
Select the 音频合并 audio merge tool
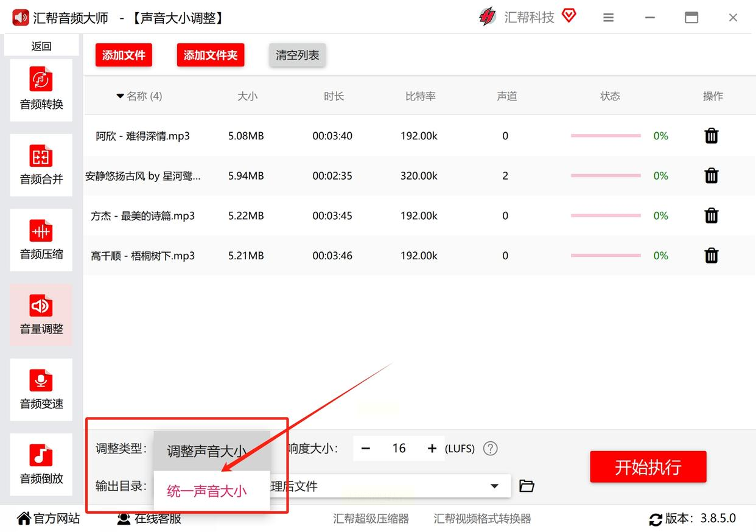41,164
